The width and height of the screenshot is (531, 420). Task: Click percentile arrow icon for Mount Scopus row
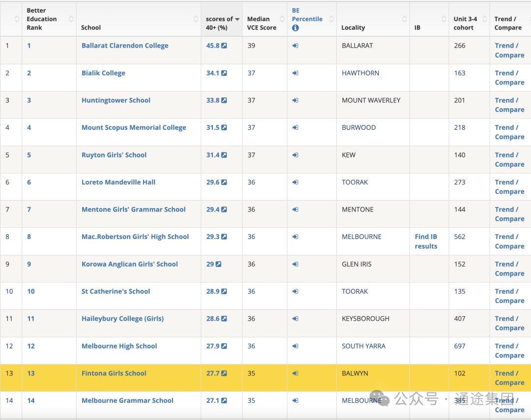pyautogui.click(x=295, y=128)
